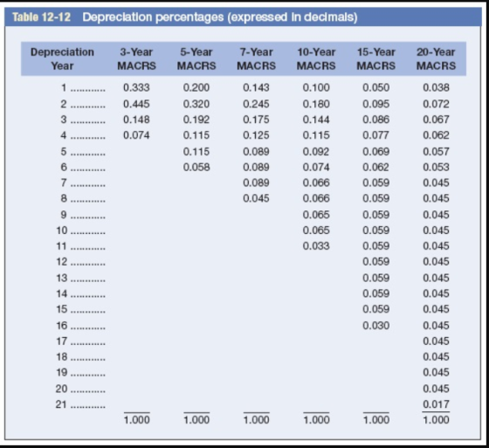
Task: Click the 0.053 value in 20-Year column
Action: (436, 167)
